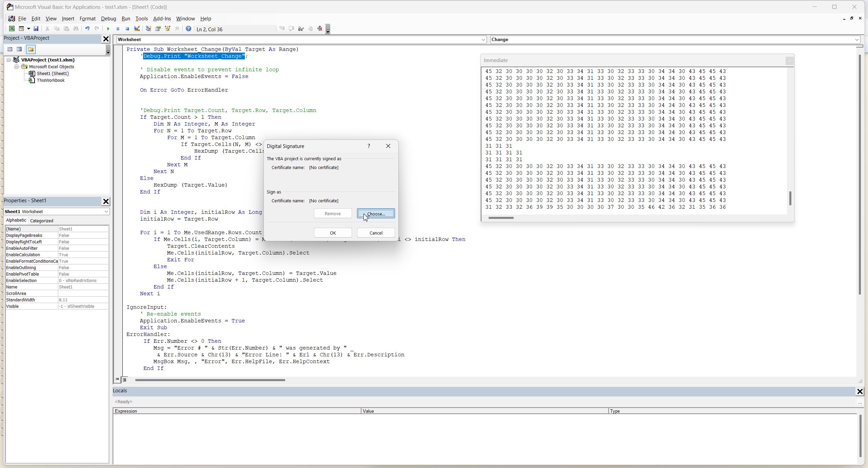Click the Break pause icon
This screenshot has width=868, height=468.
click(x=118, y=29)
